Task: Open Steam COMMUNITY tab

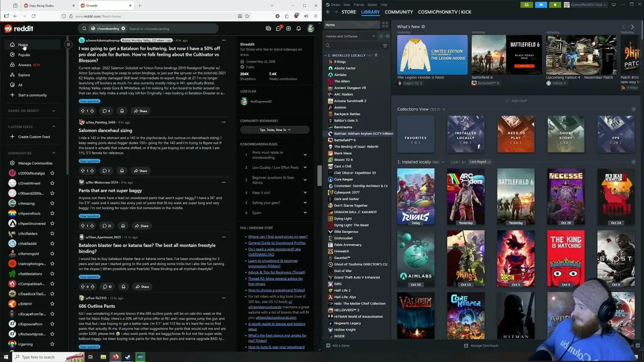Action: coord(398,12)
